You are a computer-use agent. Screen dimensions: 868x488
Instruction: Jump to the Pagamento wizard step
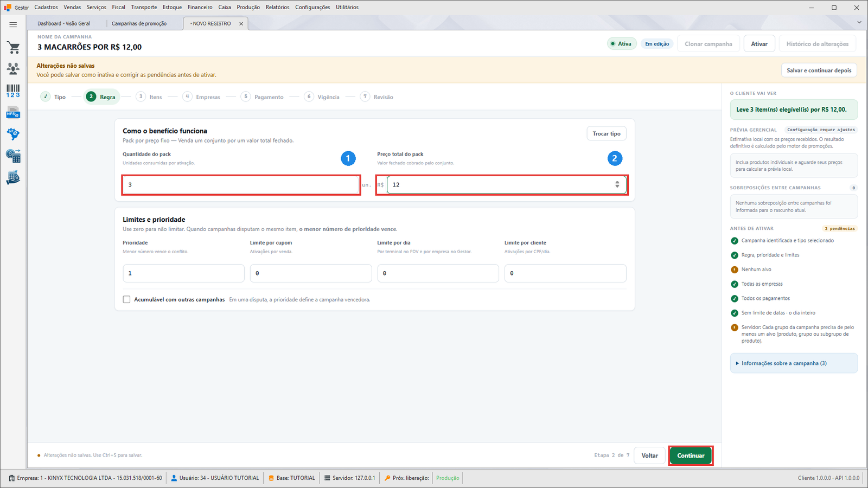(263, 97)
